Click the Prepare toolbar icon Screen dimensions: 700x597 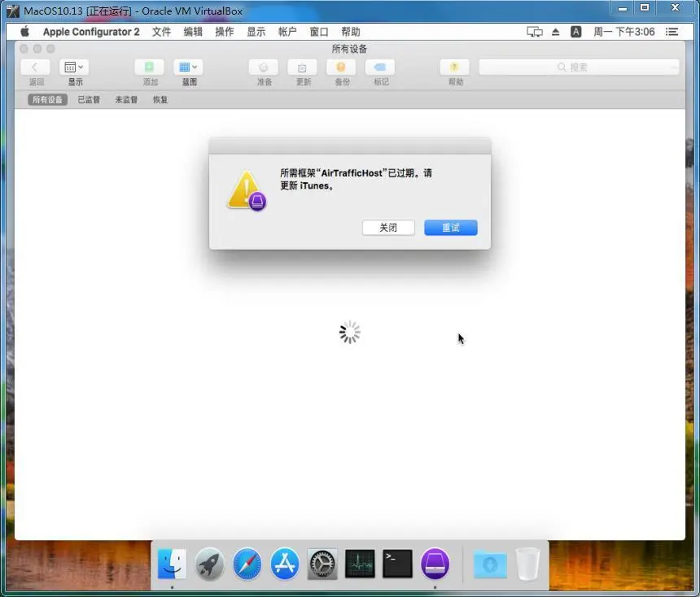pos(264,68)
